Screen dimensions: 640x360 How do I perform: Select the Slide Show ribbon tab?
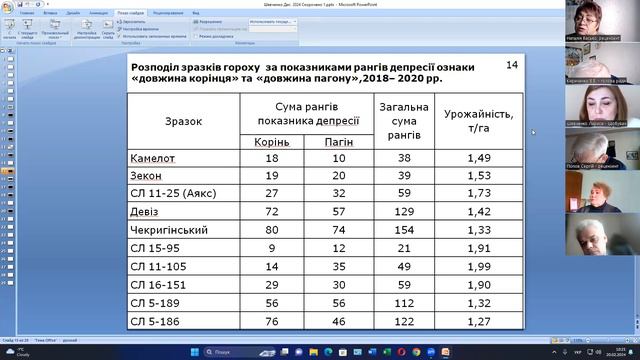point(131,13)
